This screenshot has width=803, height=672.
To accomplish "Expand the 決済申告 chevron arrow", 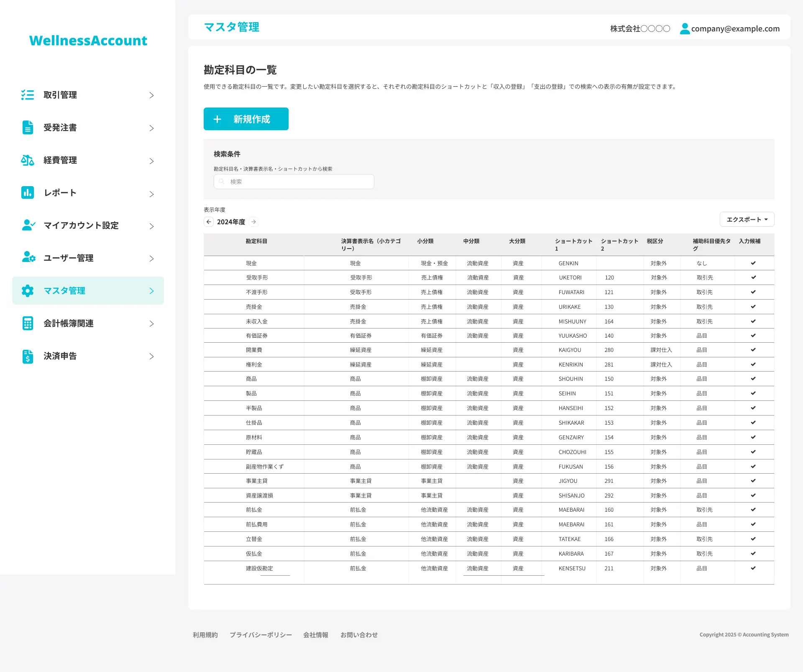I will (151, 357).
